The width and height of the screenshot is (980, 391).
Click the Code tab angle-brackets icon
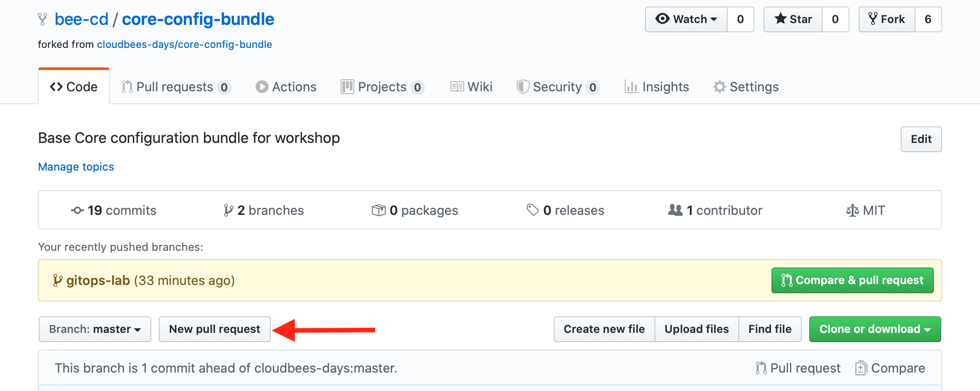coord(56,87)
